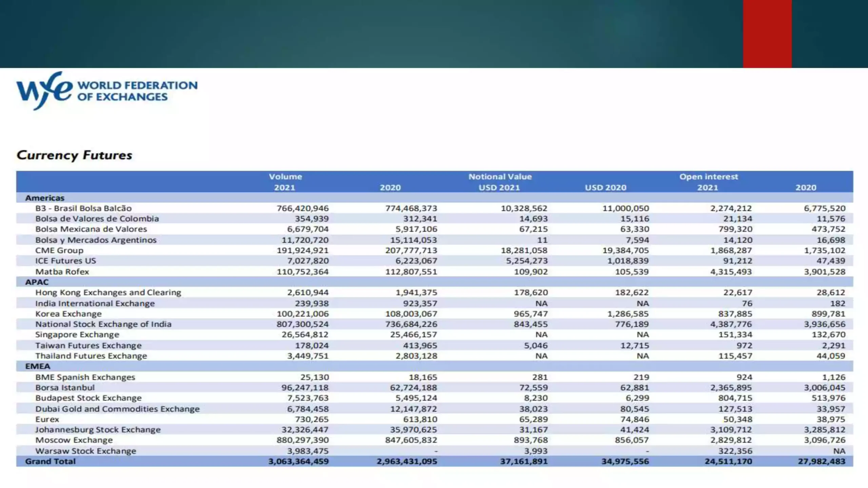Select ICE Futures notional value 5,254,273

(x=527, y=261)
